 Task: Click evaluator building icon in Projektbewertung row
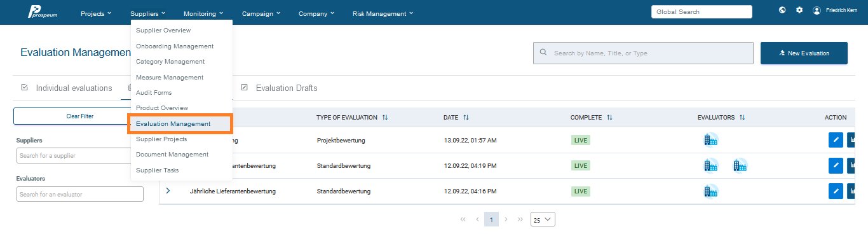click(710, 140)
